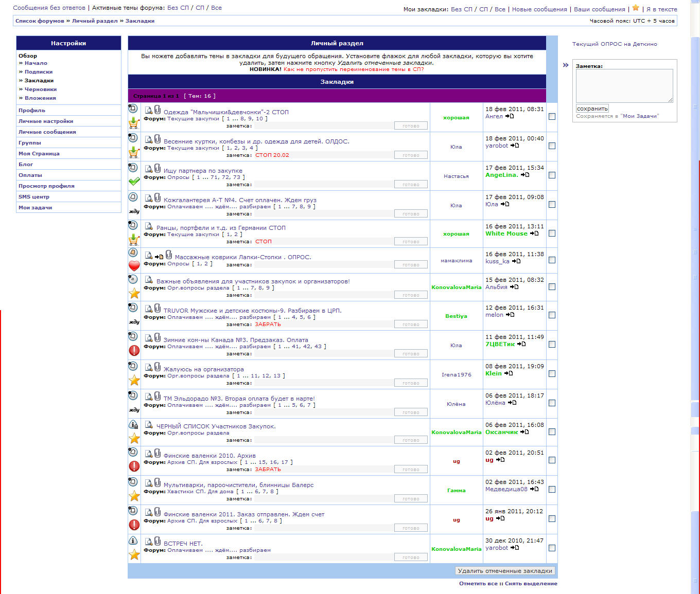
Task: Click the Отметить все link
Action: 478,584
